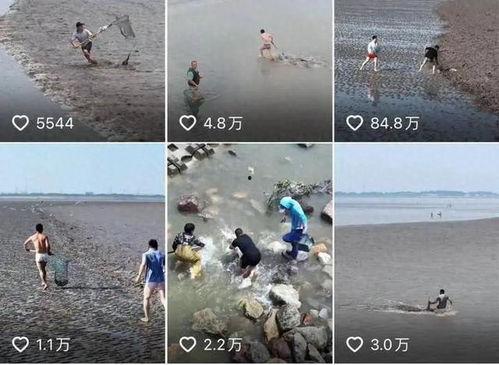Screen dimensions: 499x365
Task: Open video of people splashing near rocks
Action: 250,253
